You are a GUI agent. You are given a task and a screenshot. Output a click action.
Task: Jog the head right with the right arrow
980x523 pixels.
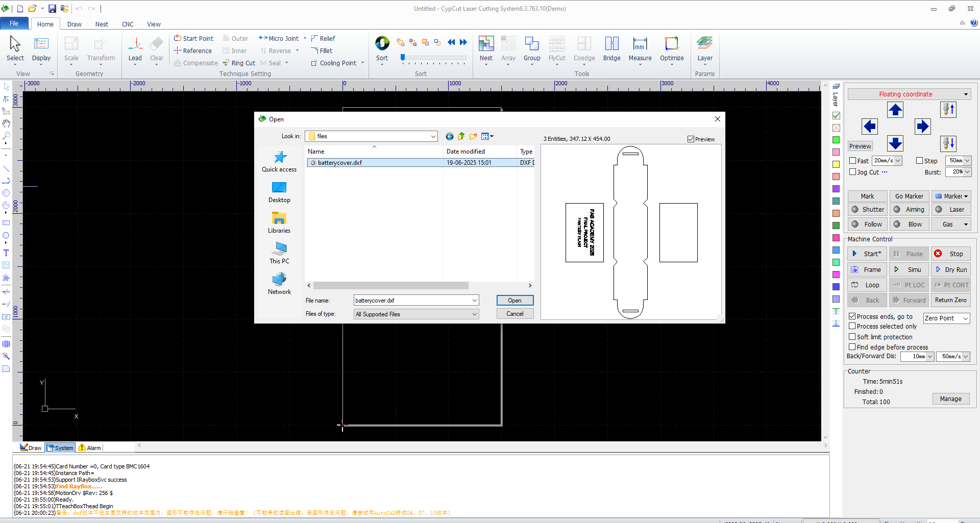point(922,126)
